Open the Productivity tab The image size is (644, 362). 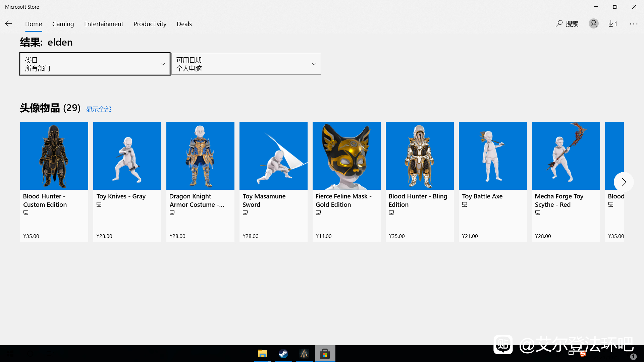point(150,24)
